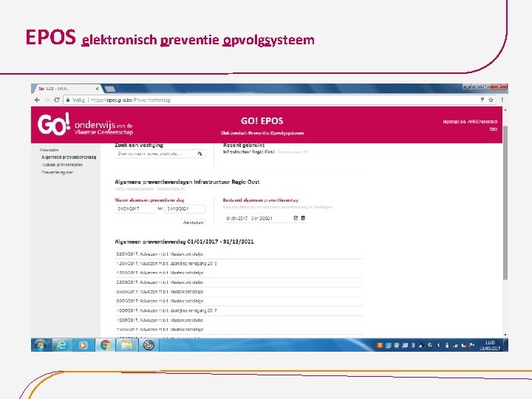532x399 pixels.
Task: Click the battery tray icon
Action: (447, 345)
